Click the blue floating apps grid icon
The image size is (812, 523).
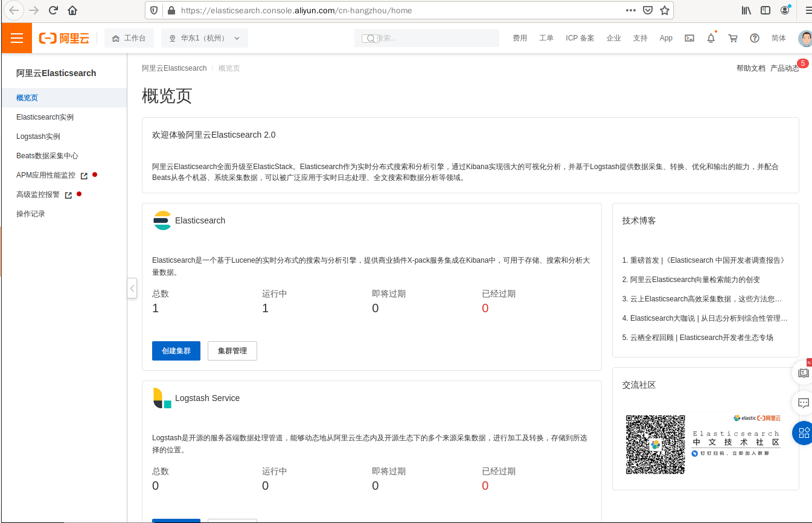(803, 433)
